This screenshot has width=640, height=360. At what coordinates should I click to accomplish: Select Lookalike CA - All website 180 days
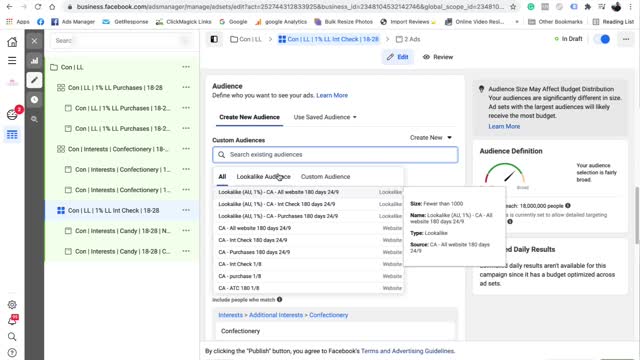(x=308, y=192)
